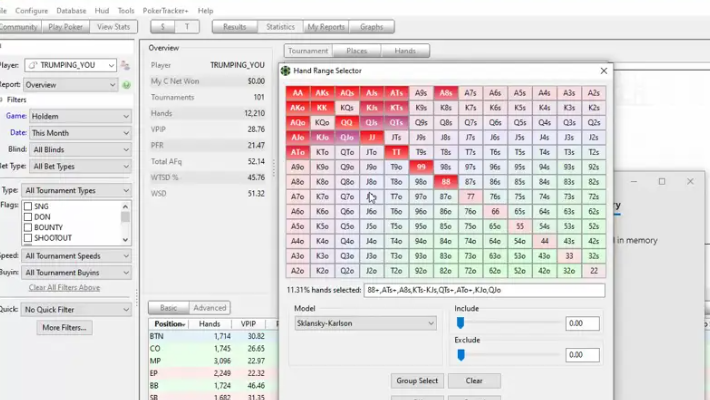Select the JTs hand cell

[396, 137]
